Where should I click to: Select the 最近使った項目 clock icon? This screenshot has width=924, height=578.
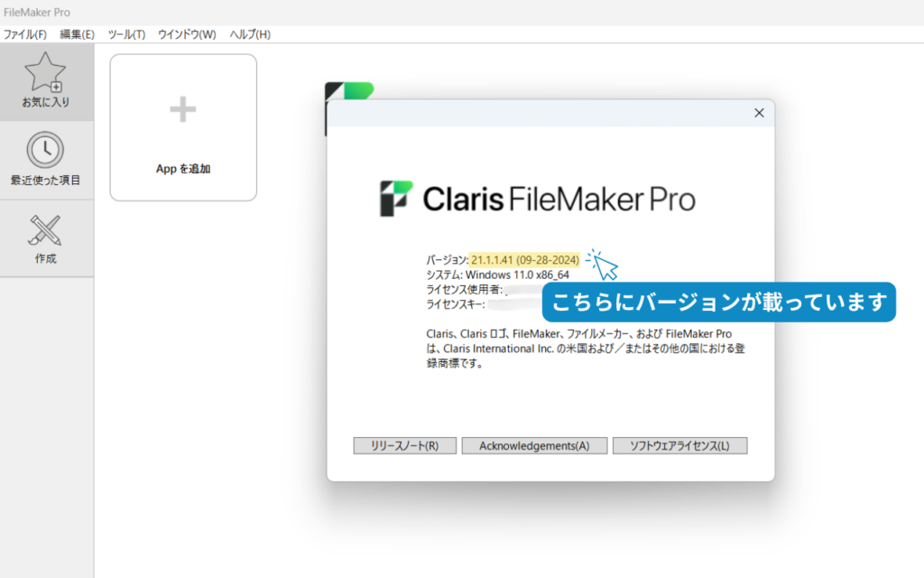45,150
